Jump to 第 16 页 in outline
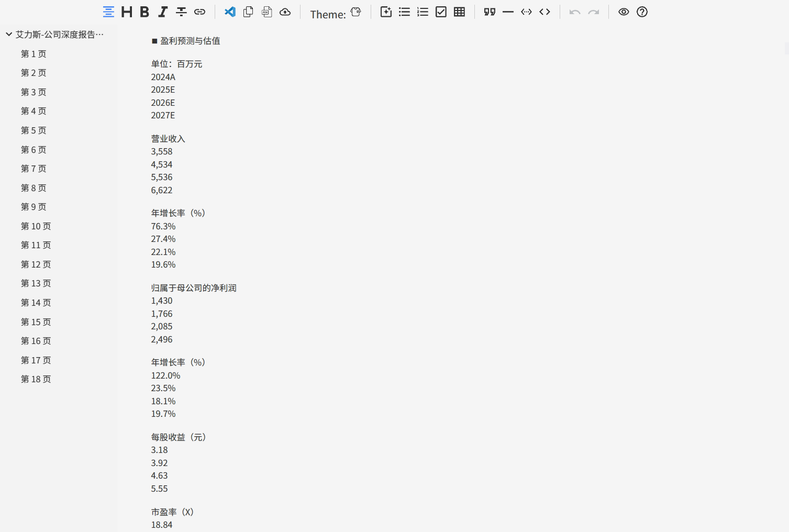789x532 pixels. pyautogui.click(x=36, y=341)
